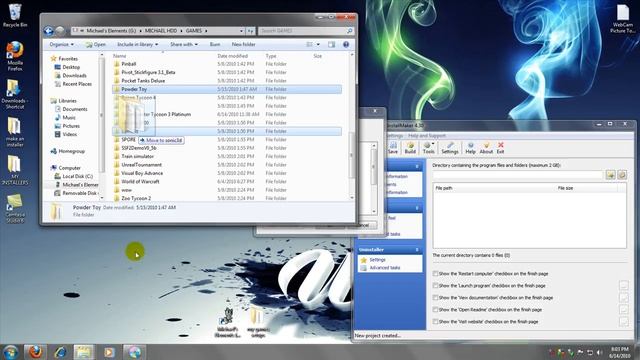Select 'Pocket Tanks Deluxe' folder row
The width and height of the screenshot is (640, 360).
tap(227, 81)
